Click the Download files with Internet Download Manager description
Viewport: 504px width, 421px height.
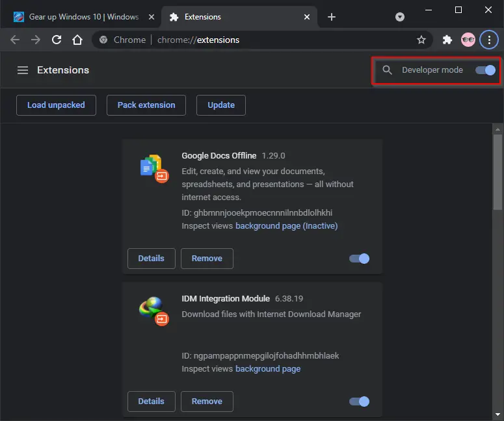[271, 314]
